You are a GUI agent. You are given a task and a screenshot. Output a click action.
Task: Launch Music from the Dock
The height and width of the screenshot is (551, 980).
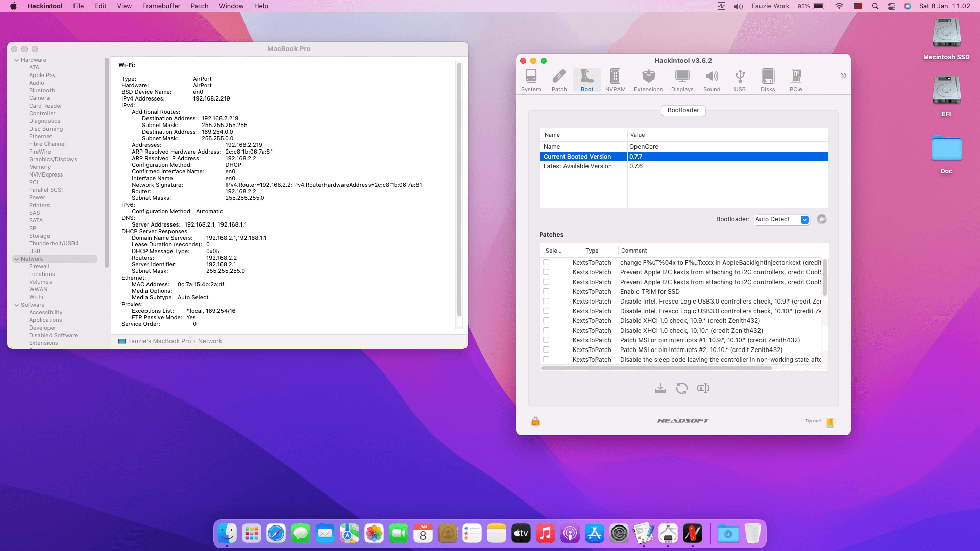[x=546, y=534]
